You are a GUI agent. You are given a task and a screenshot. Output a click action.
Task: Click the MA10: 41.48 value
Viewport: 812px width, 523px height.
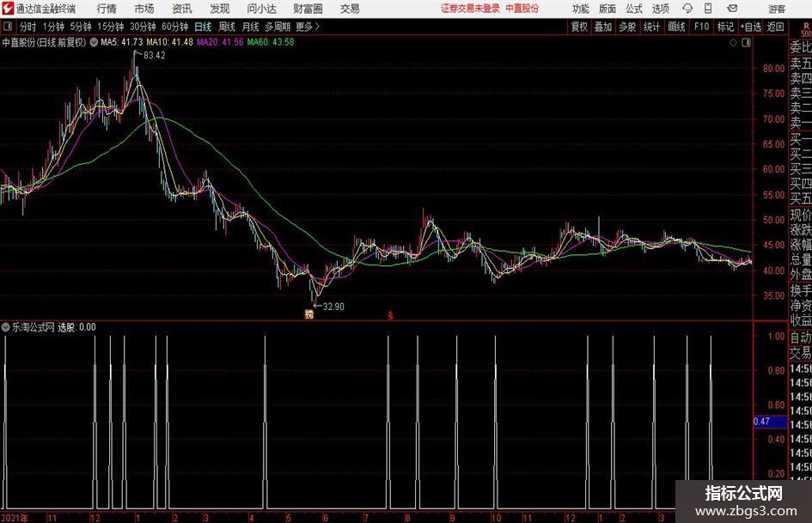[x=170, y=42]
